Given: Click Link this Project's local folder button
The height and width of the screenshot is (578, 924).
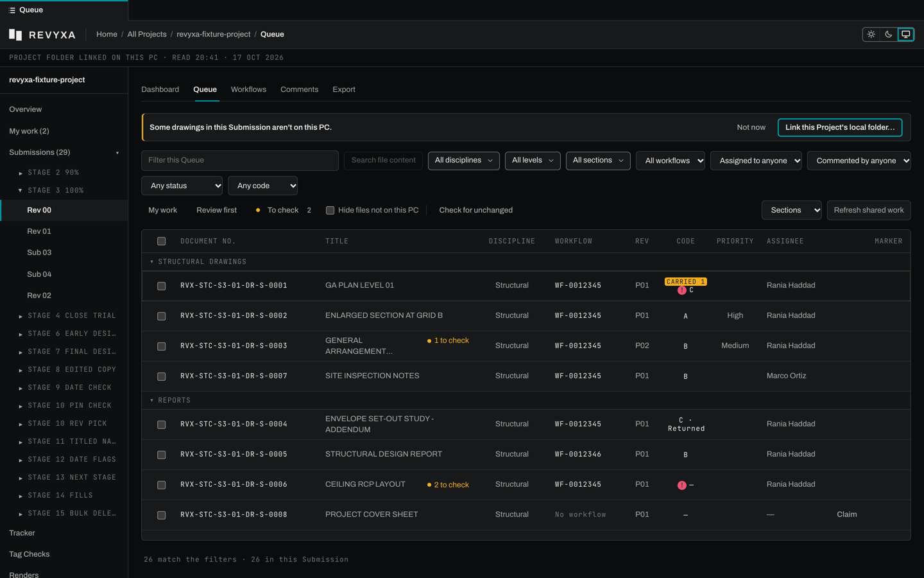Looking at the screenshot, I should point(840,127).
